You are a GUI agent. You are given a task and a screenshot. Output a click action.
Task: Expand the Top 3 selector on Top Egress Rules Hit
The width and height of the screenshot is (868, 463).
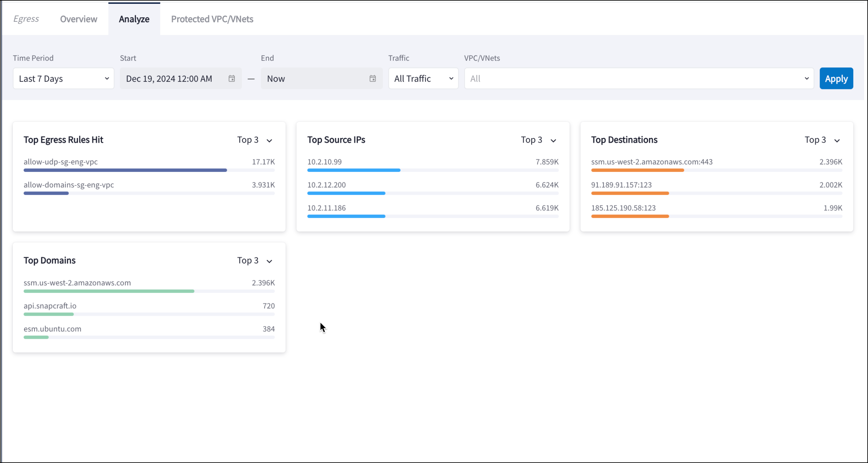click(255, 140)
